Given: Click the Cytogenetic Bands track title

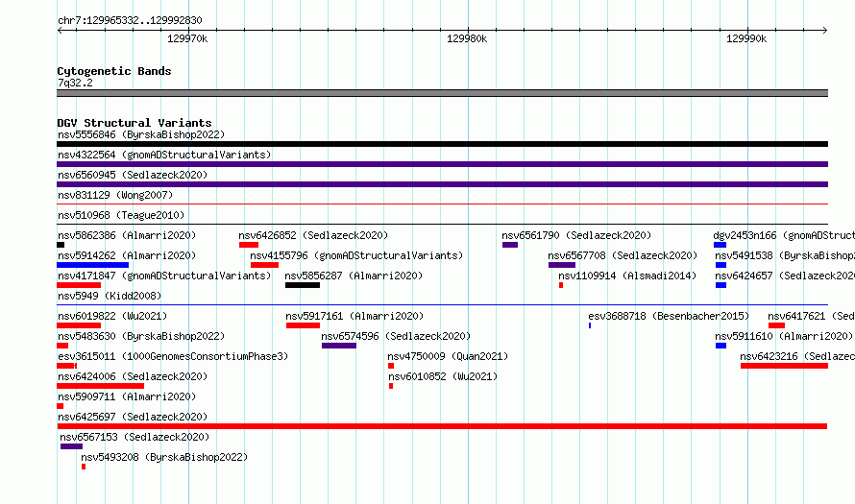Looking at the screenshot, I should click(x=114, y=71).
